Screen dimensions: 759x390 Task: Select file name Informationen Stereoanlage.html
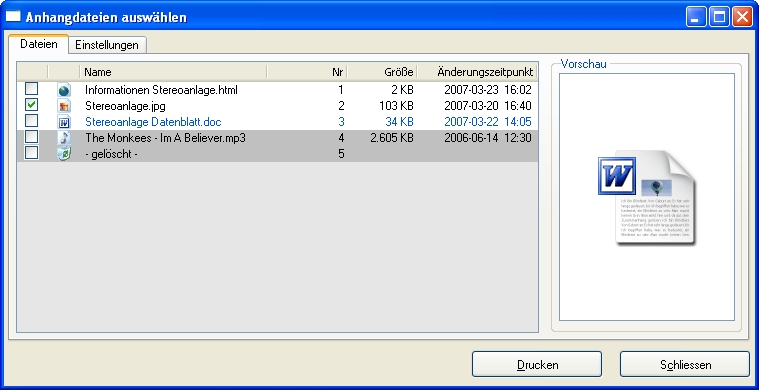point(161,90)
